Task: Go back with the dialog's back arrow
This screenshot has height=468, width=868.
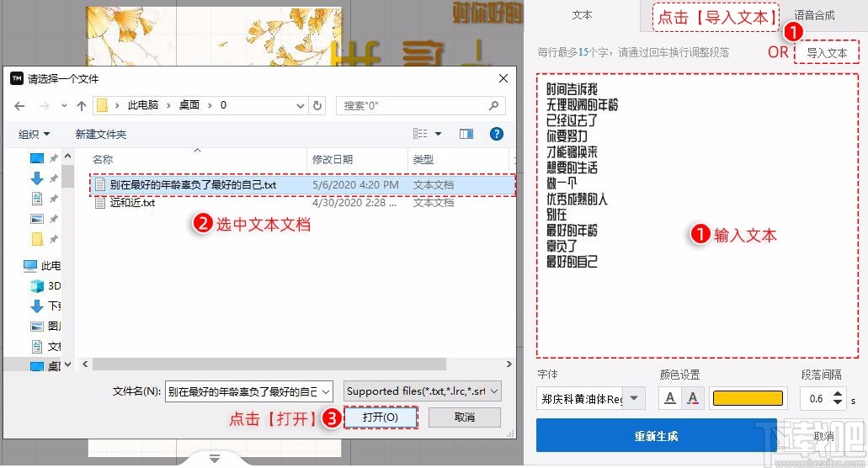Action: point(19,106)
